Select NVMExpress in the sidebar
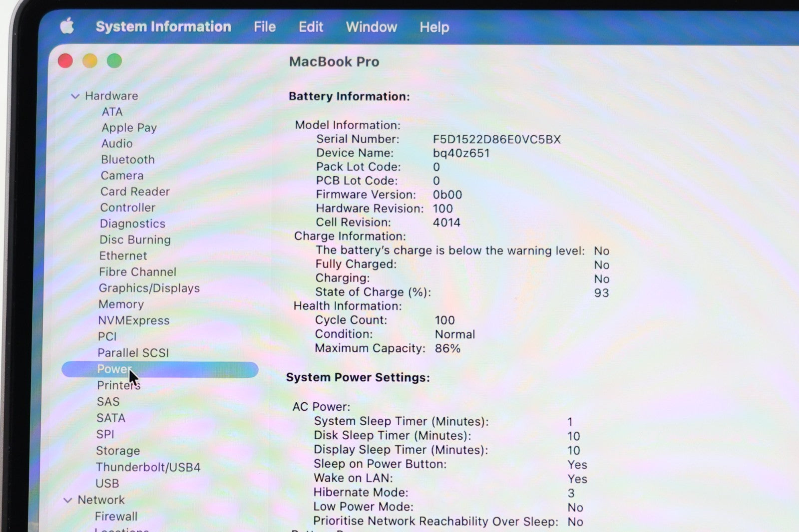Screen dimensions: 799x532 pyautogui.click(x=134, y=320)
